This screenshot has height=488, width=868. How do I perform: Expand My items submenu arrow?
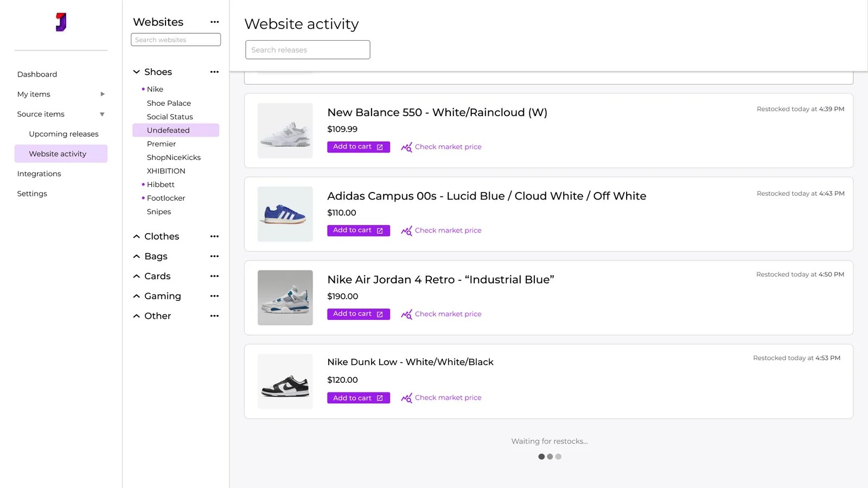pos(102,94)
